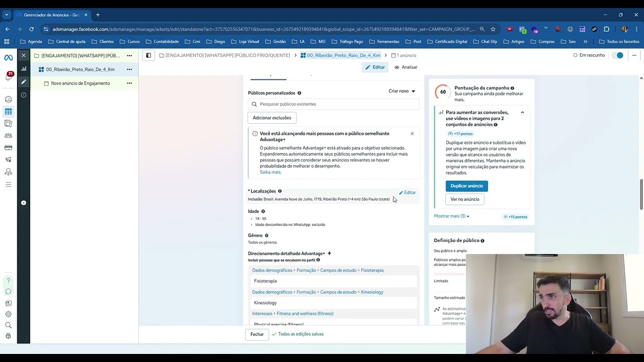
Task: Show hidden bookmarks overflow chevron
Action: (585, 42)
